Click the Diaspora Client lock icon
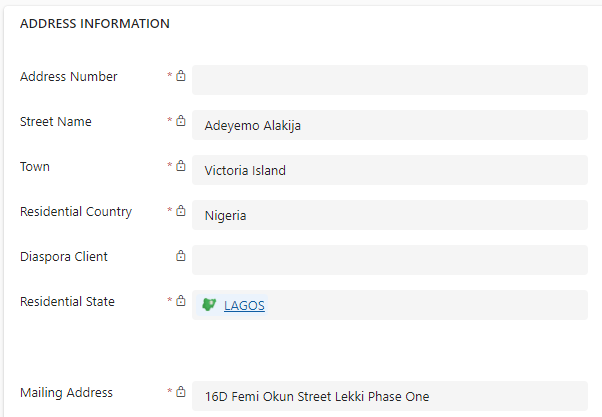This screenshot has height=417, width=602. 181,257
